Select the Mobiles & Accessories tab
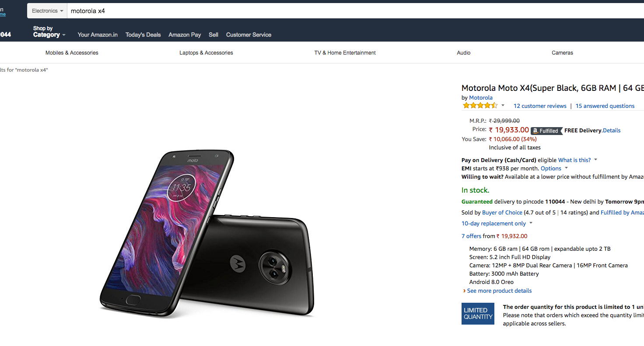The image size is (644, 346). click(72, 53)
